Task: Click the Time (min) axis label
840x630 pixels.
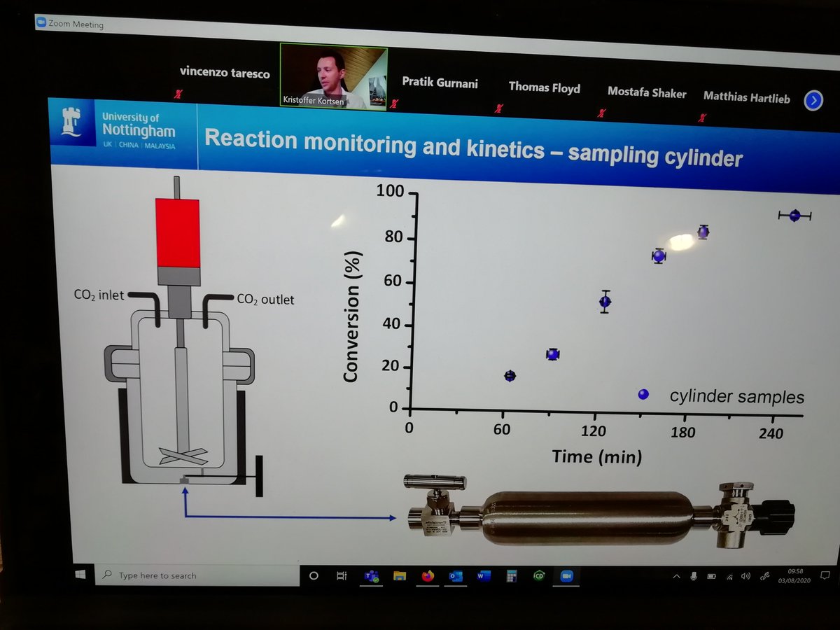Action: (596, 456)
